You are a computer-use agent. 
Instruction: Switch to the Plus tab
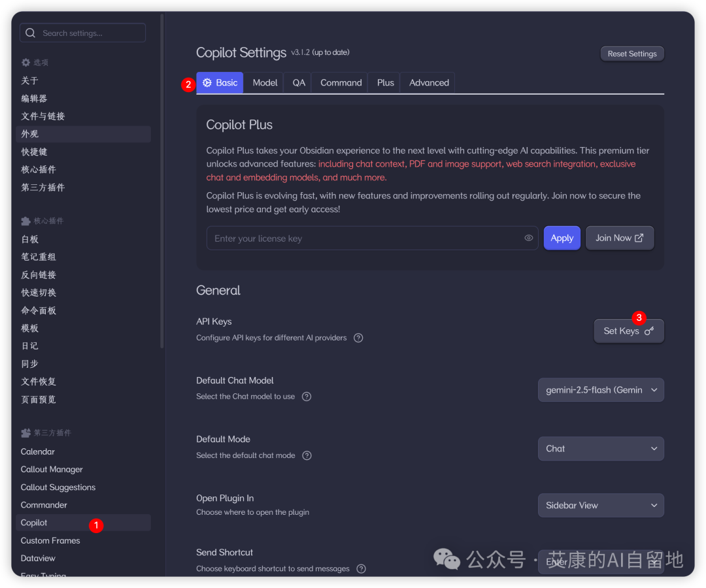click(x=386, y=83)
